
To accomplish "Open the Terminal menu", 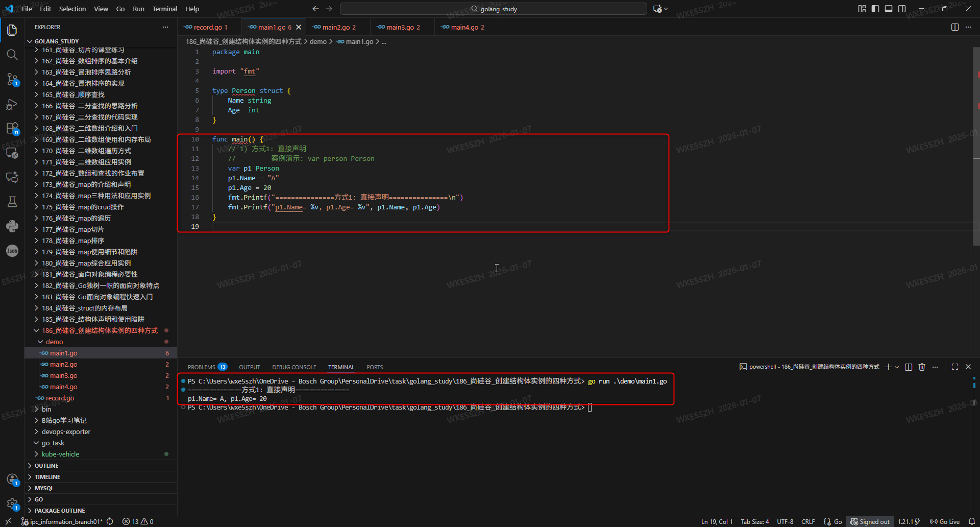I will pyautogui.click(x=164, y=9).
